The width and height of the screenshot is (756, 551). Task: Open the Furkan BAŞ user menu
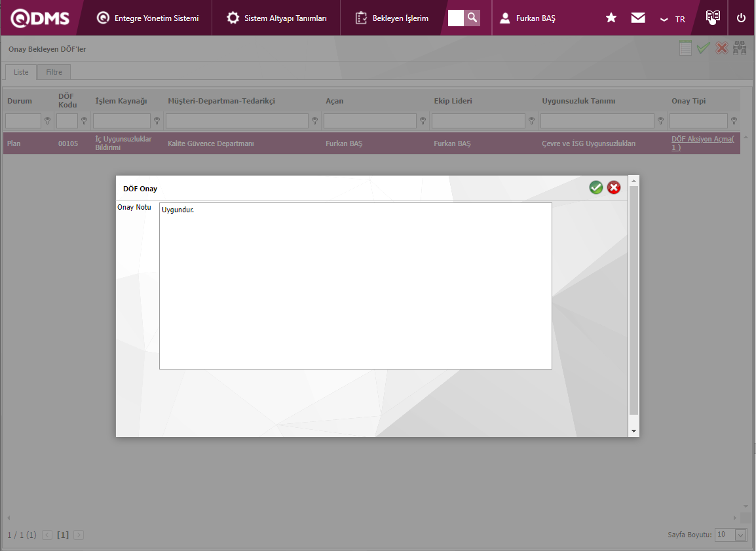528,18
